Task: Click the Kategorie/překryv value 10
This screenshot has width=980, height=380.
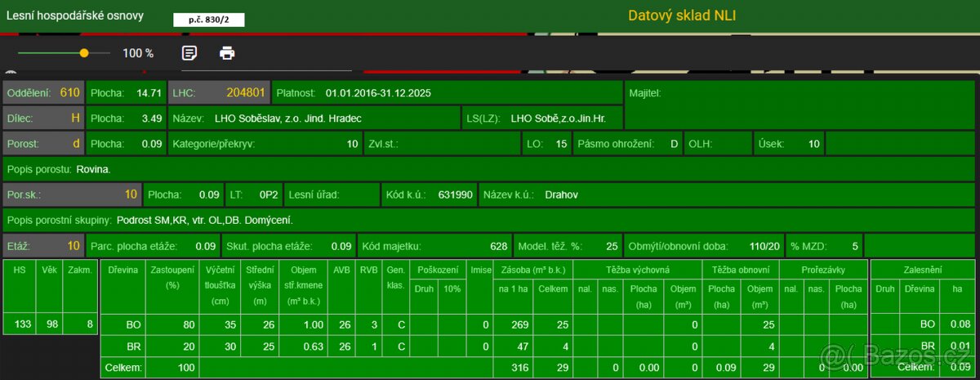Action: click(352, 144)
